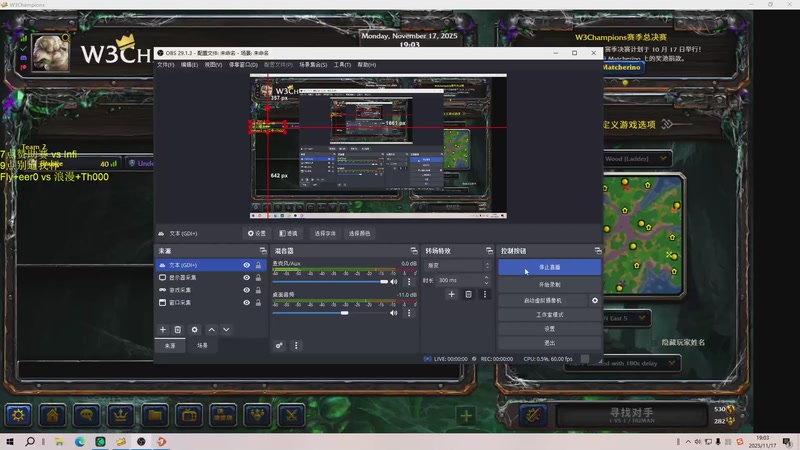Open 麦克风/Aux channel three-dot options

click(409, 282)
